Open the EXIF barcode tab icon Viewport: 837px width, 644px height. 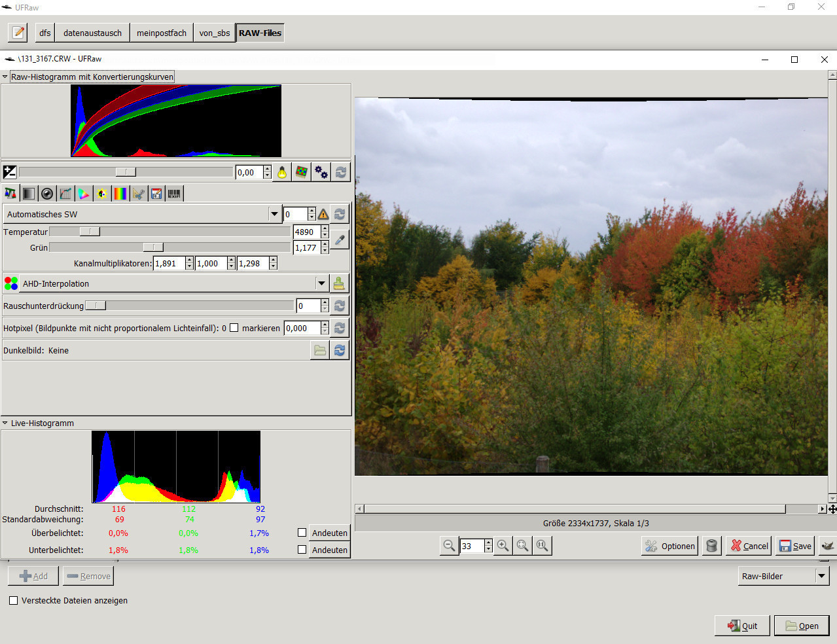pyautogui.click(x=174, y=194)
